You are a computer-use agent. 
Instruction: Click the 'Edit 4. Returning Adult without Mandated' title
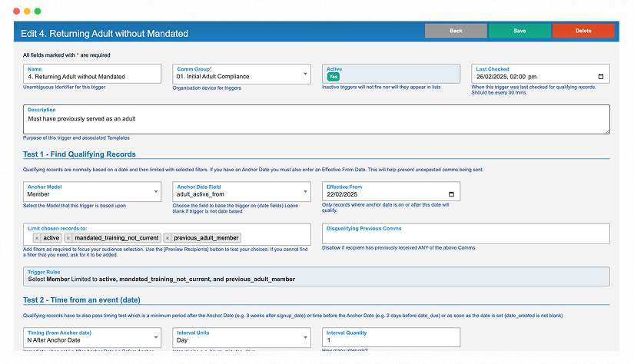[x=105, y=34]
